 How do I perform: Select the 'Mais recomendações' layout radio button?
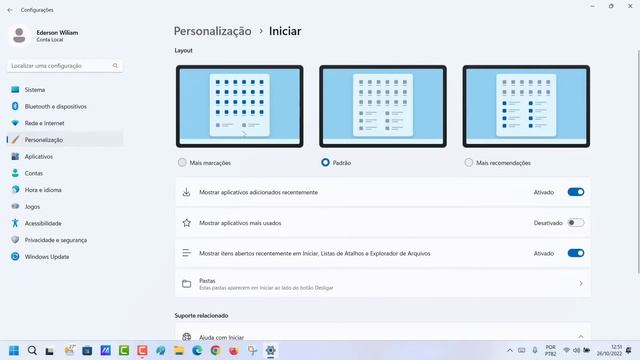[469, 162]
